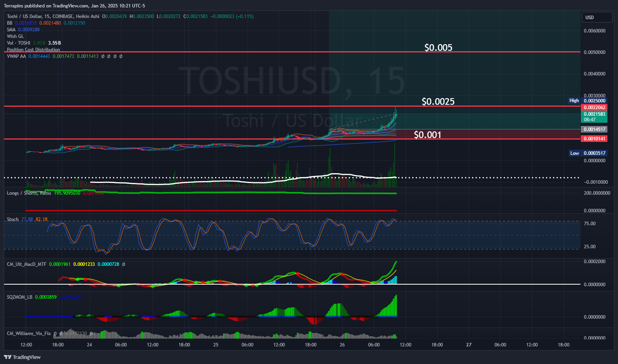The image size is (618, 364).
Task: Click the Stoch indicator pane label
Action: pos(13,219)
